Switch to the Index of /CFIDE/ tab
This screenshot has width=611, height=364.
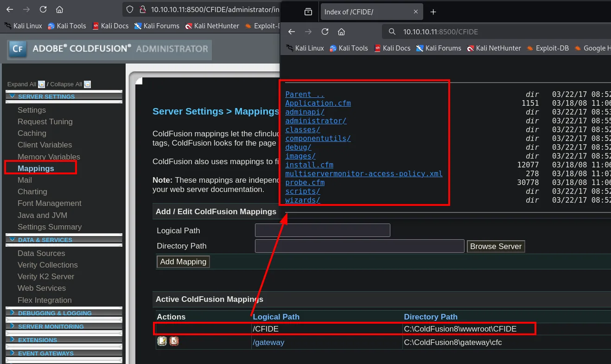point(371,12)
